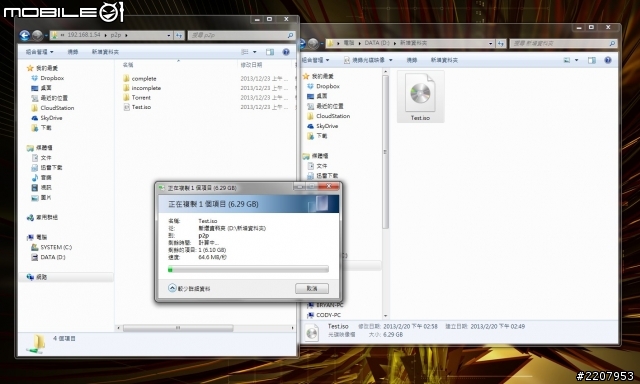640x384 pixels.
Task: Click the Back arrow in the p2p window
Action: tap(24, 36)
